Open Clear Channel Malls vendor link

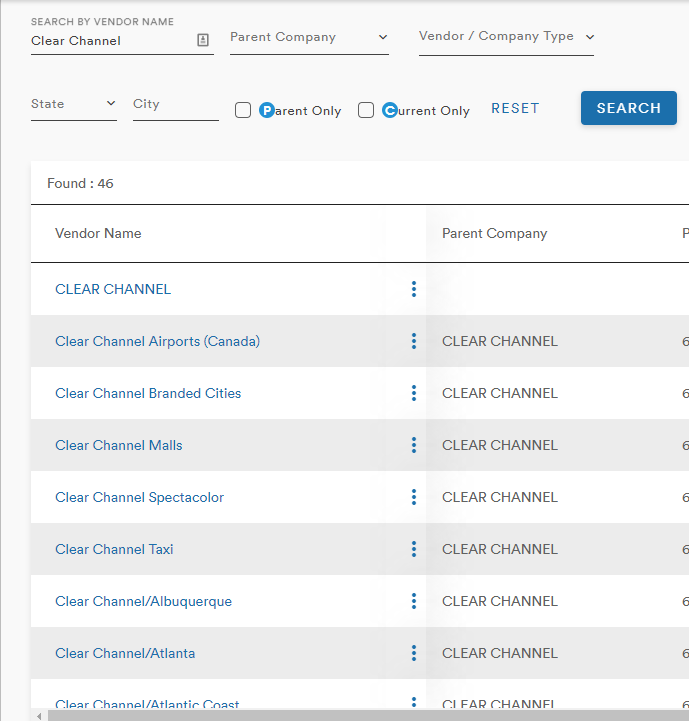(119, 445)
